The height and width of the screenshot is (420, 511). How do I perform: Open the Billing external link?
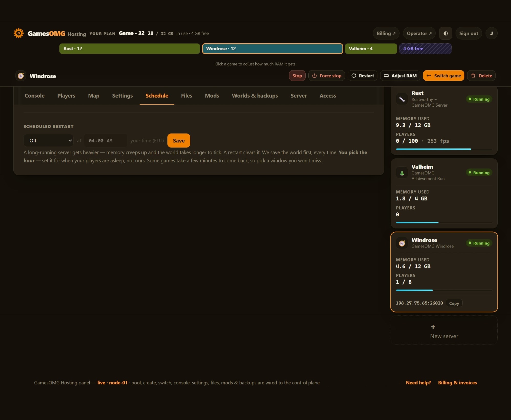(386, 33)
